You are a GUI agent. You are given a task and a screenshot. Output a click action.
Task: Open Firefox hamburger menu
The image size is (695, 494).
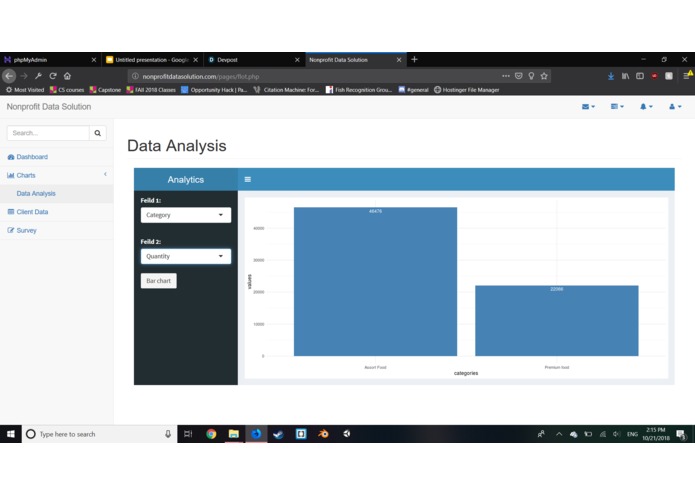tap(687, 76)
